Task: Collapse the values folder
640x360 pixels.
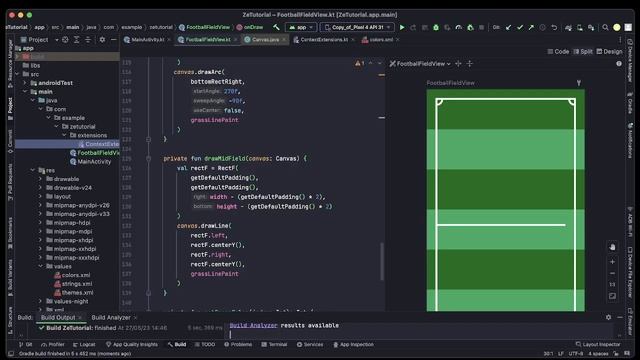Action: tap(40, 266)
